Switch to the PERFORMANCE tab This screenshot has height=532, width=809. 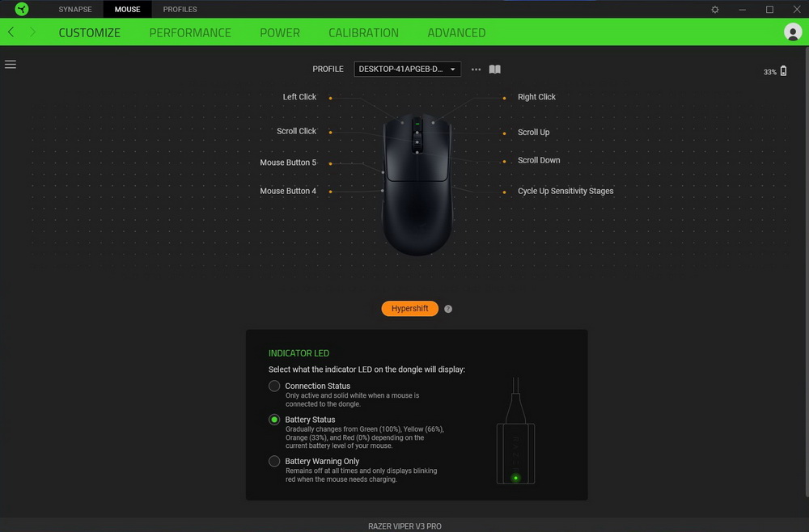[x=190, y=32]
